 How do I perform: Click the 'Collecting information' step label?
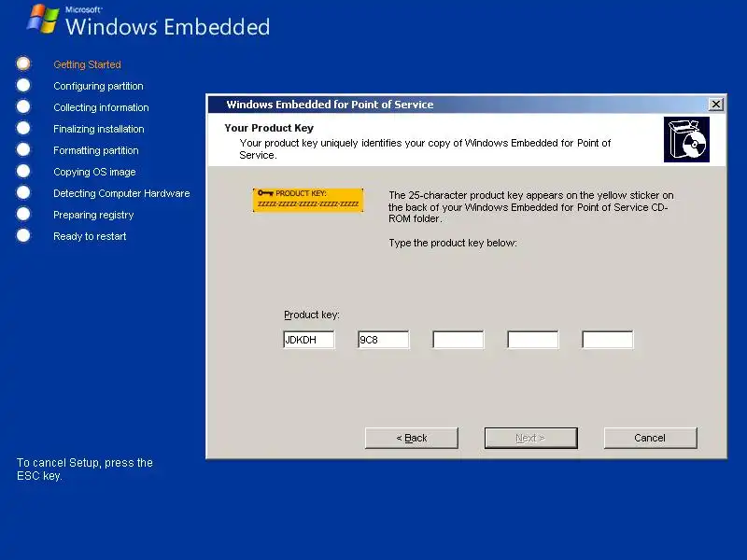coord(101,107)
